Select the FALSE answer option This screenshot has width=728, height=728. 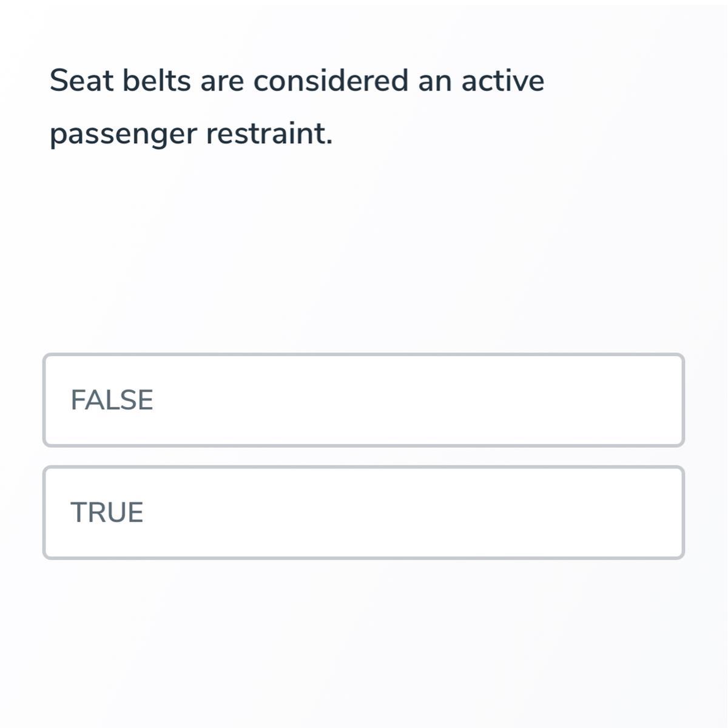(x=363, y=400)
